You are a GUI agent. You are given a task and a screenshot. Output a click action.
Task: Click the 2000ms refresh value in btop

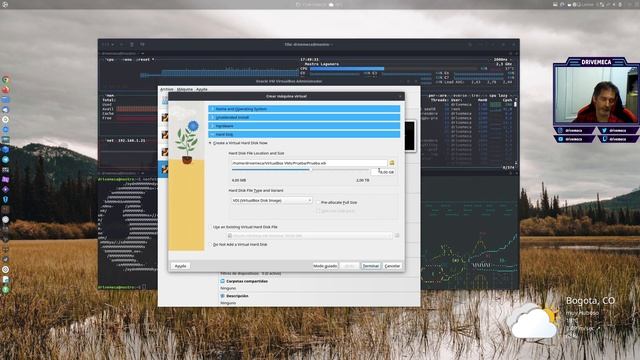point(500,60)
